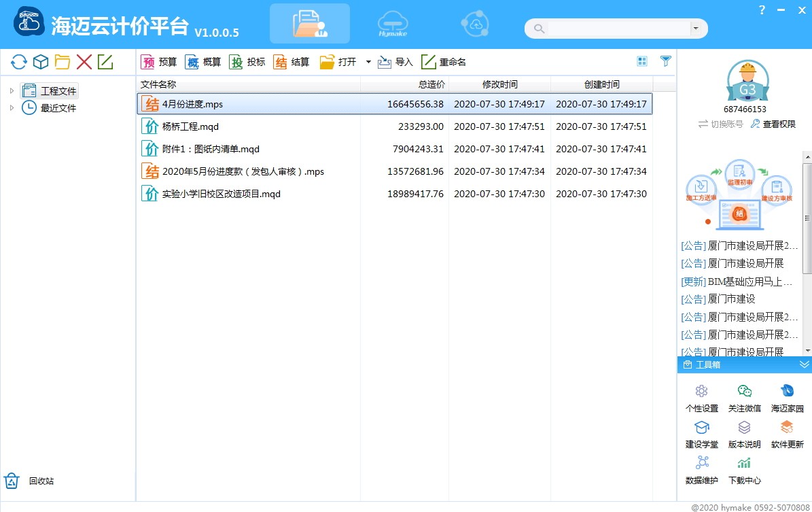Toggle the grid view icon
The image size is (812, 512).
tap(642, 61)
